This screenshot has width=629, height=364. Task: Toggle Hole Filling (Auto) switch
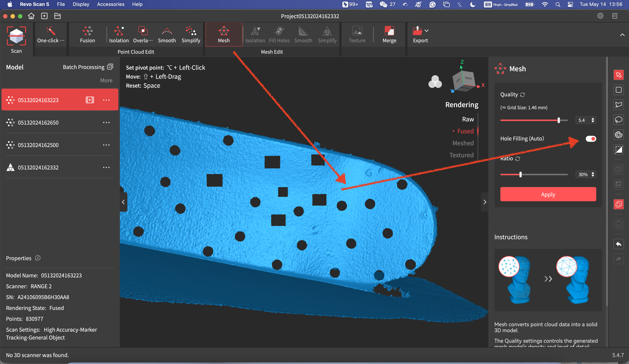[591, 139]
